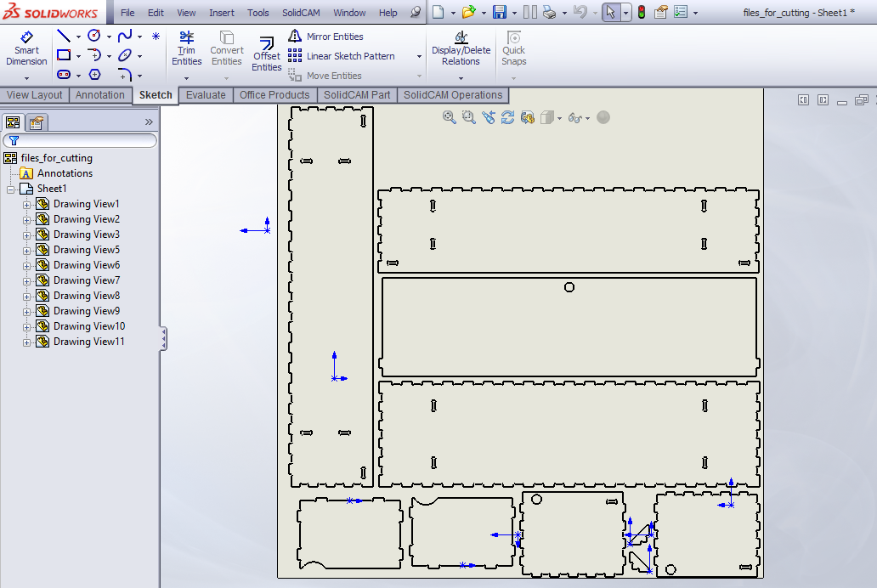Select Drawing View10 in the tree
Viewport: 877px width, 588px height.
click(89, 326)
